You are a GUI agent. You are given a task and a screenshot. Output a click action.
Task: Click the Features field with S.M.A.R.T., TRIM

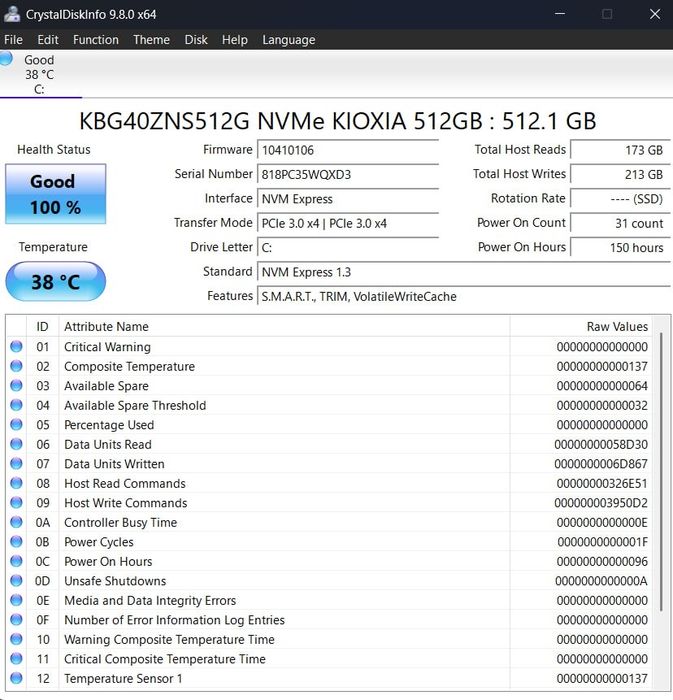coord(464,296)
